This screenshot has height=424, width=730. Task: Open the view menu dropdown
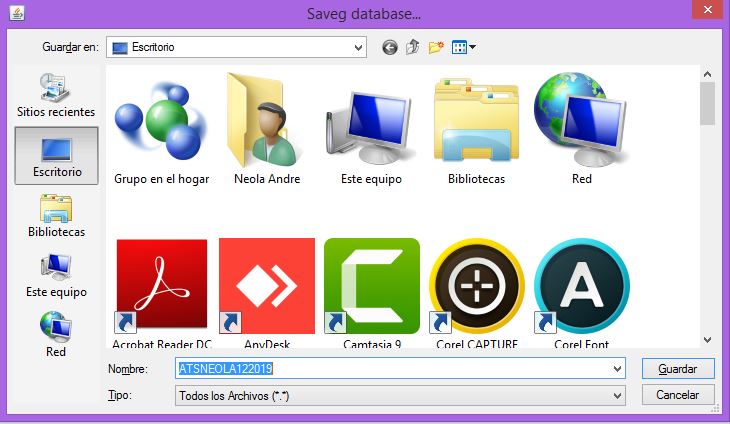pos(463,47)
